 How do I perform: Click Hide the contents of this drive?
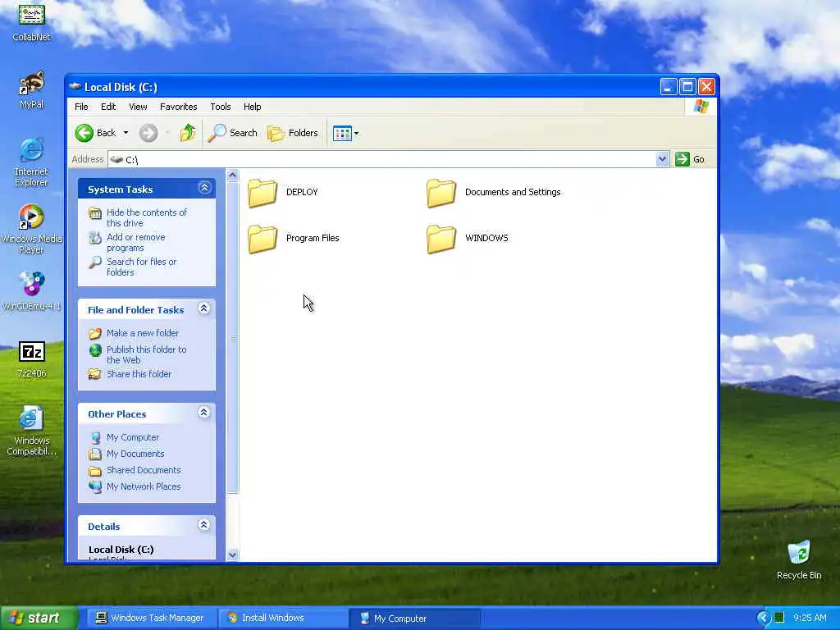pyautogui.click(x=146, y=217)
